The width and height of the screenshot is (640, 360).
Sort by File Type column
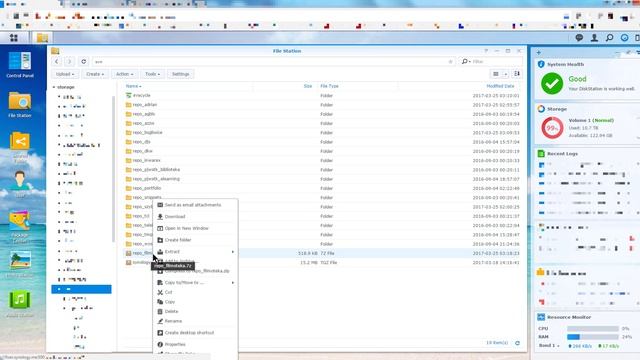point(329,86)
